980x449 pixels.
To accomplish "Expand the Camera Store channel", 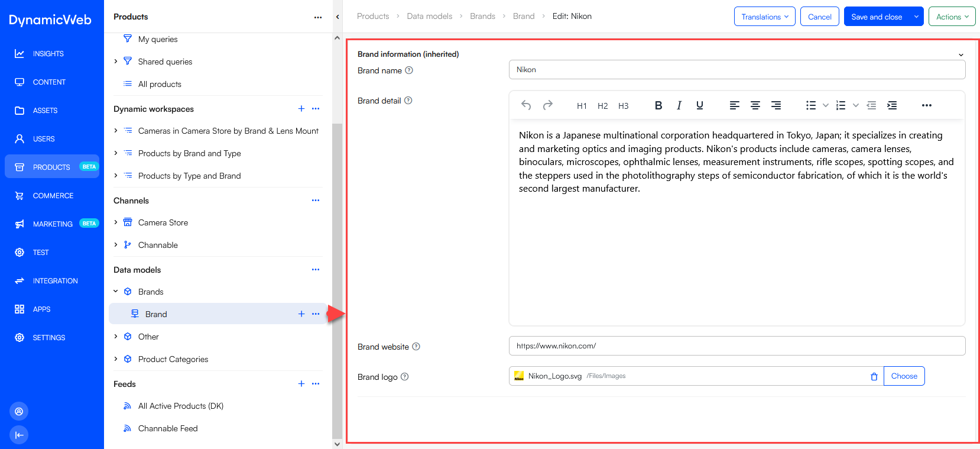I will 116,222.
